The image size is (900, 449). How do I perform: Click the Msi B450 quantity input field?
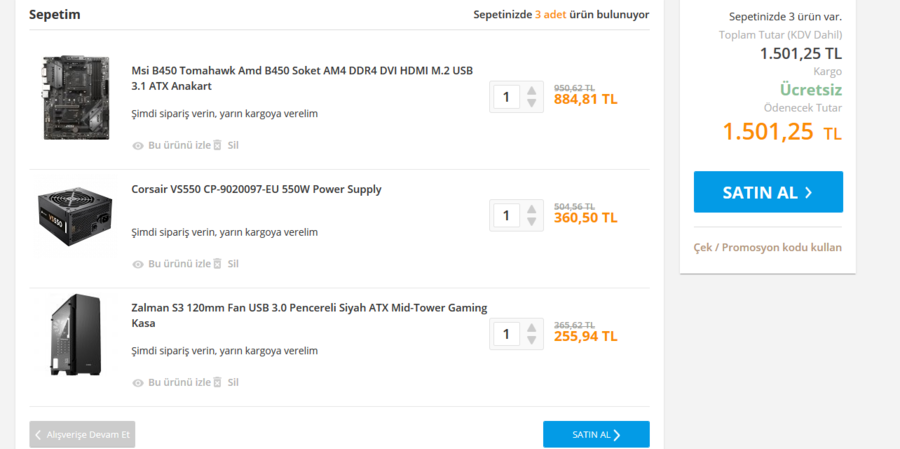click(506, 97)
